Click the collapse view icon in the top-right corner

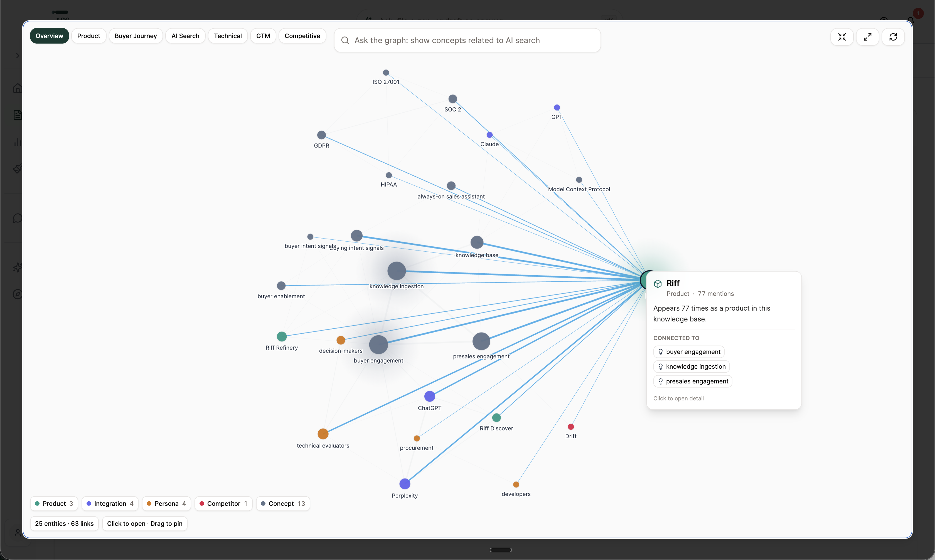click(x=842, y=37)
